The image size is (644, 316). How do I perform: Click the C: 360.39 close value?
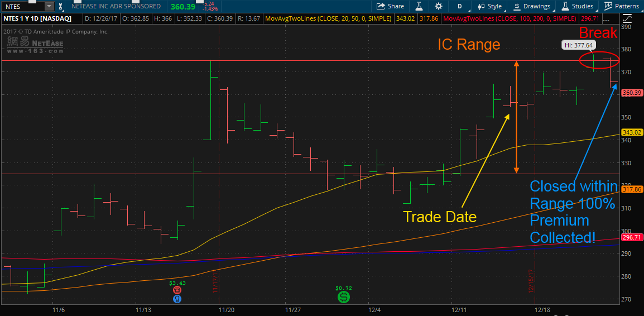tap(219, 18)
